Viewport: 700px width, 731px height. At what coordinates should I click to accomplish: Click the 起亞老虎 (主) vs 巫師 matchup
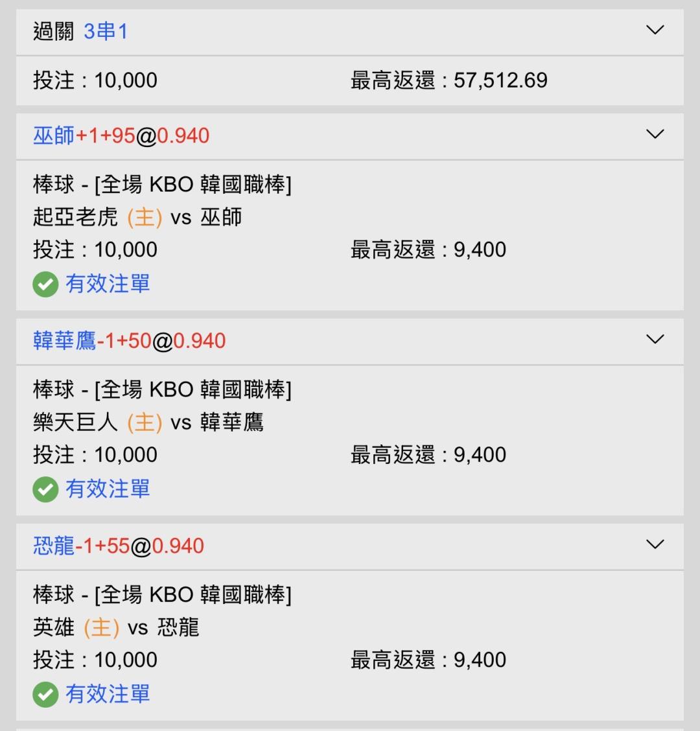click(x=137, y=217)
